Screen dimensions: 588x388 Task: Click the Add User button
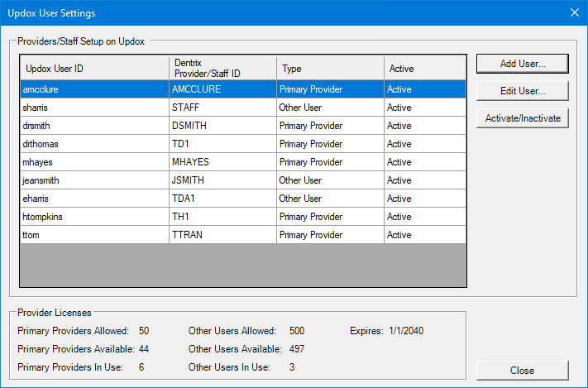click(x=522, y=64)
